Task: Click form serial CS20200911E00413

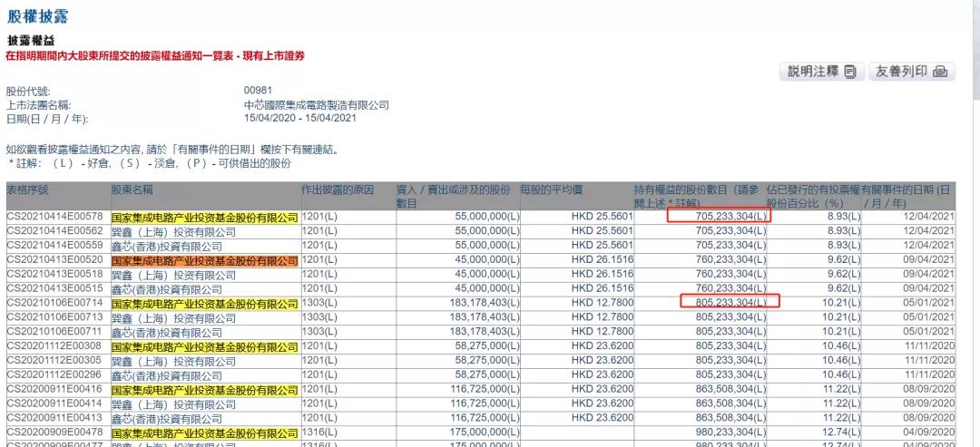Action: click(54, 418)
